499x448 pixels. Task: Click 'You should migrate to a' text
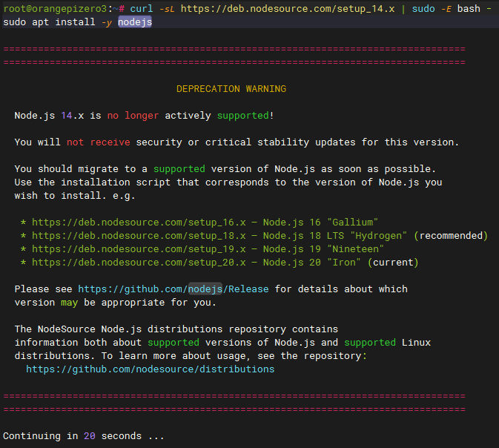point(81,169)
